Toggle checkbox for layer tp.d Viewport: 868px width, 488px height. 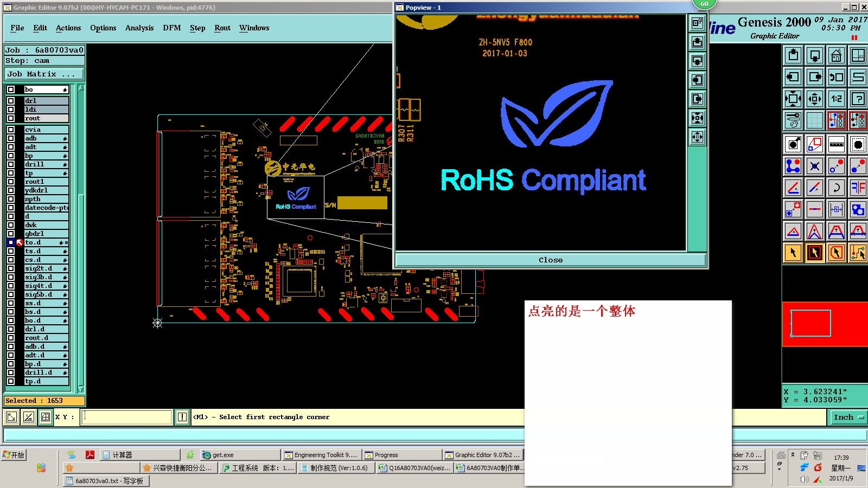click(11, 381)
